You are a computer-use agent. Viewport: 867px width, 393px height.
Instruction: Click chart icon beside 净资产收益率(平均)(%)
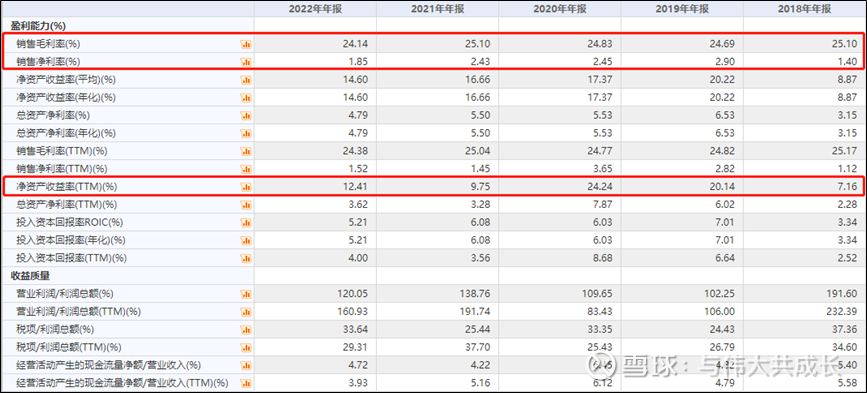pyautogui.click(x=246, y=80)
